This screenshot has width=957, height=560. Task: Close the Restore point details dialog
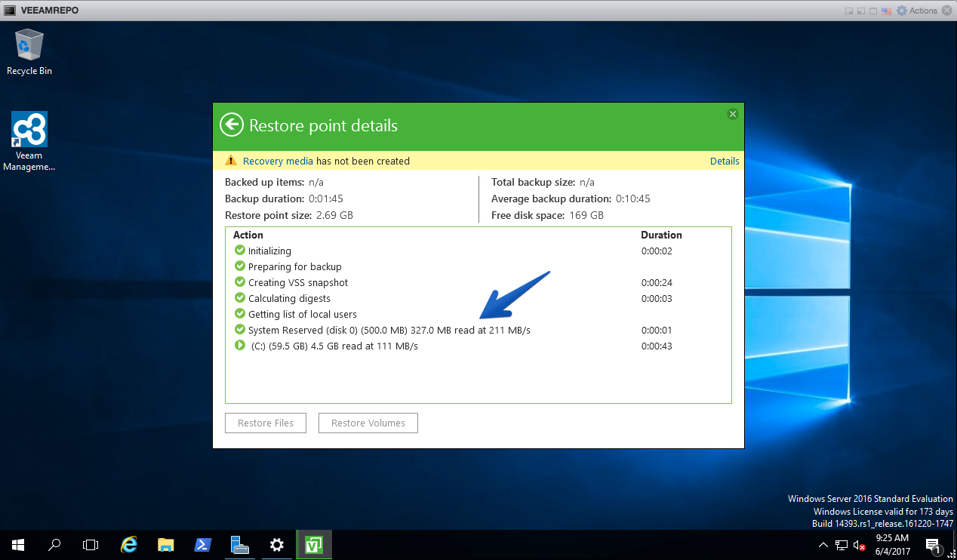[732, 114]
